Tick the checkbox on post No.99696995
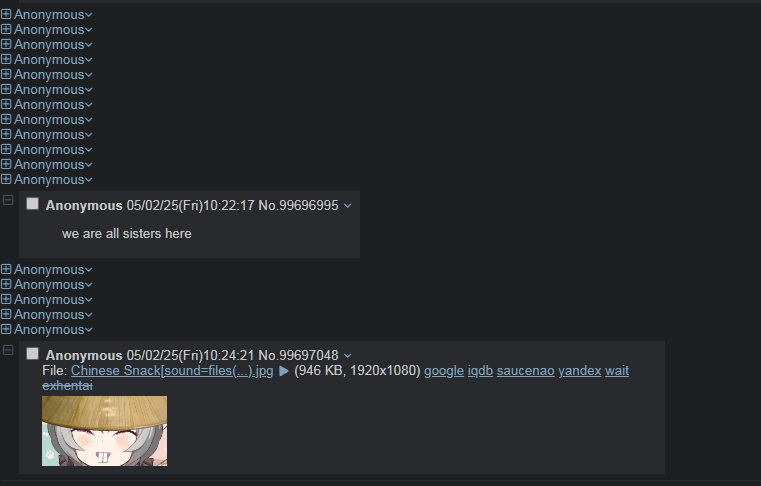 coord(33,204)
